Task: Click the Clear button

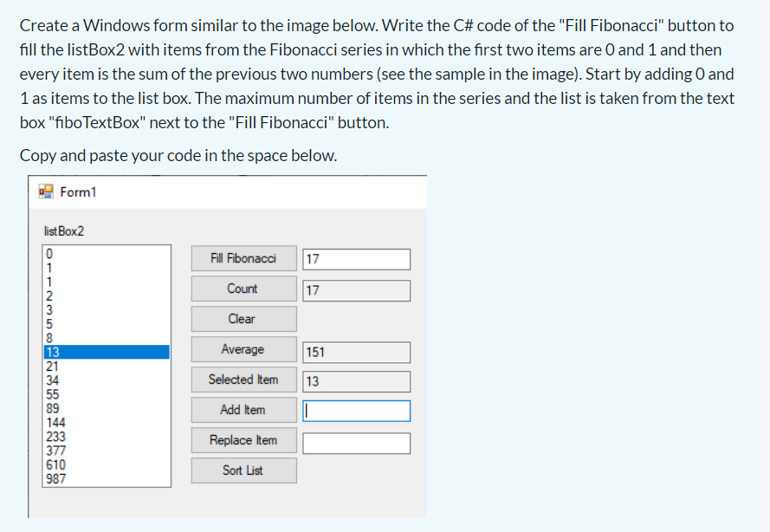Action: click(x=243, y=319)
